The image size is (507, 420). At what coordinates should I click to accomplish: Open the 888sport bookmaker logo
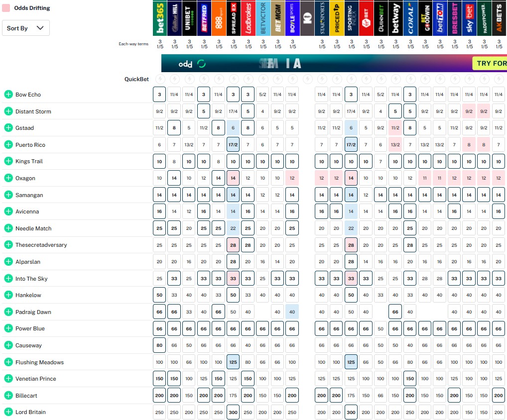click(x=219, y=18)
